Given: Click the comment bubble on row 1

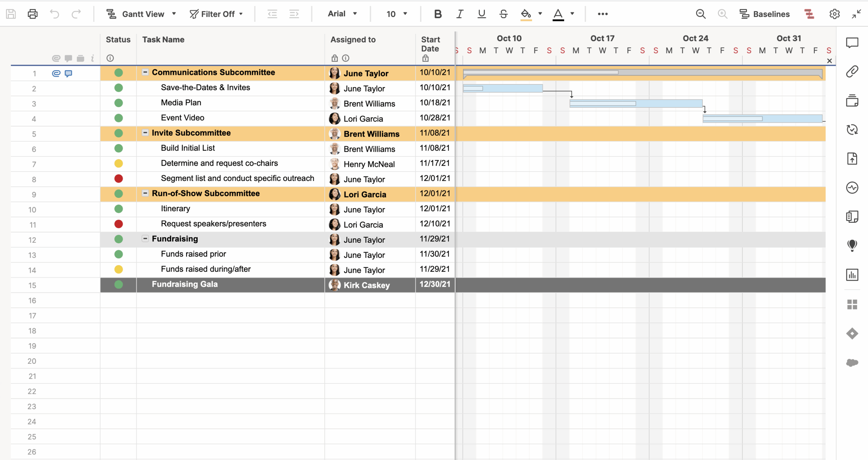Looking at the screenshot, I should point(68,73).
